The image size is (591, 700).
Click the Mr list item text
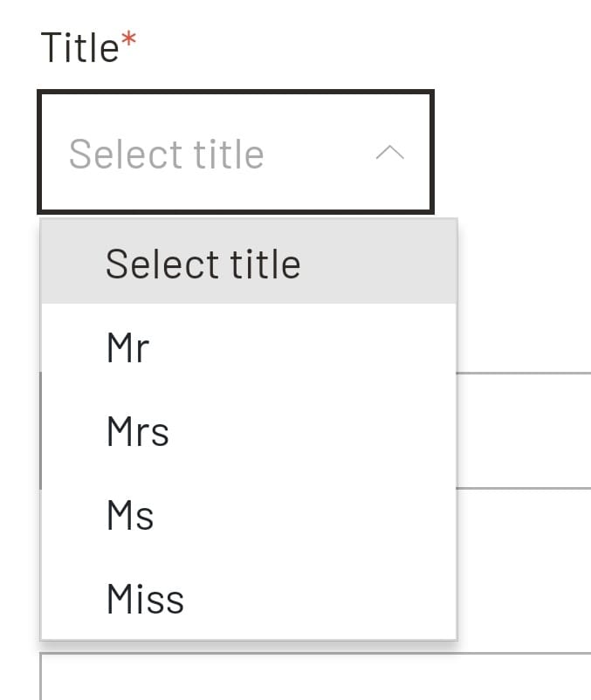[127, 348]
